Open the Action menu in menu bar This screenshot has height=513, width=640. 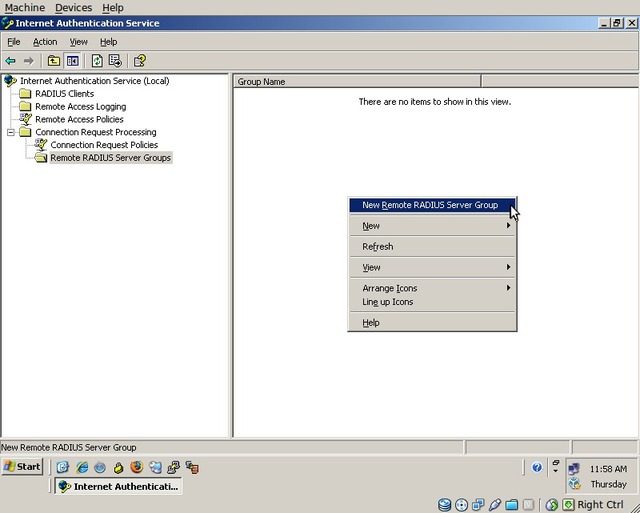[45, 42]
